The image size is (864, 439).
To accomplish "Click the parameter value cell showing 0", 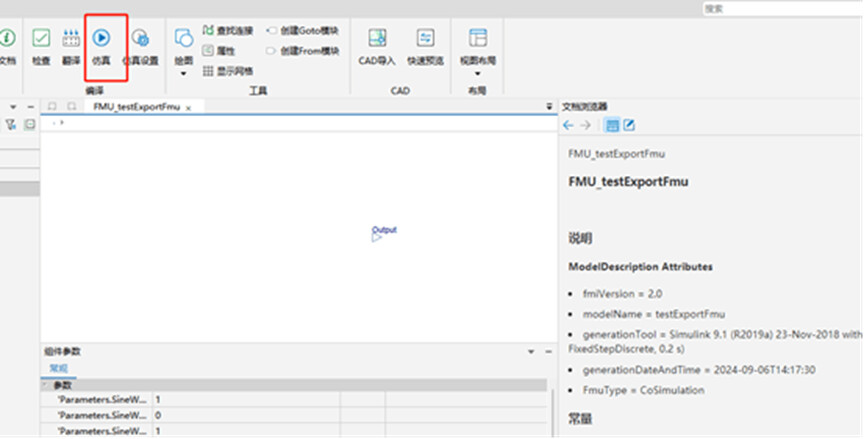I will (246, 415).
